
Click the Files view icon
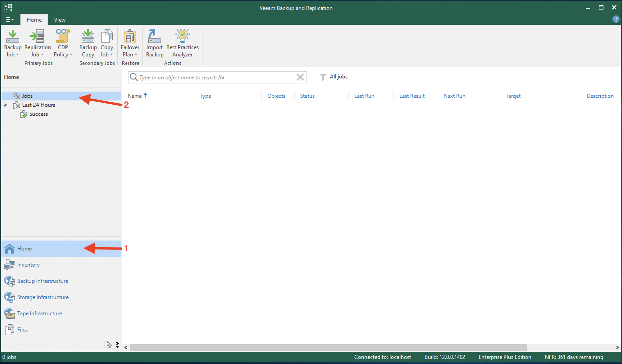coord(9,330)
